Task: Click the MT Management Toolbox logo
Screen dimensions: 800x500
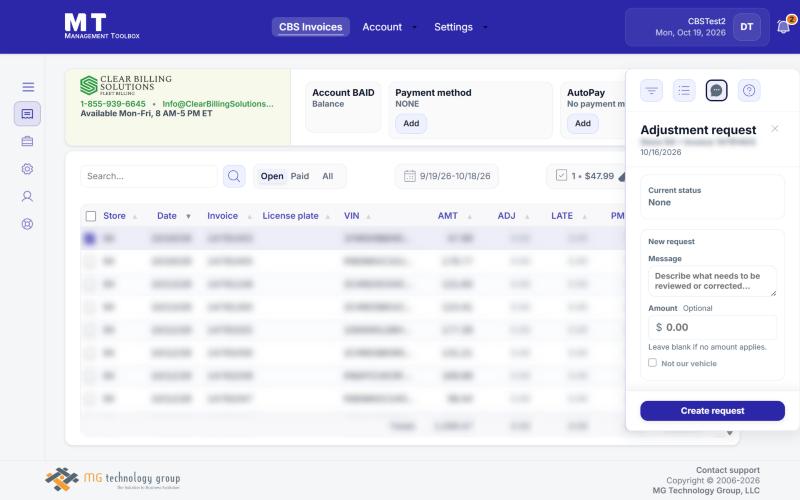Action: pyautogui.click(x=102, y=26)
